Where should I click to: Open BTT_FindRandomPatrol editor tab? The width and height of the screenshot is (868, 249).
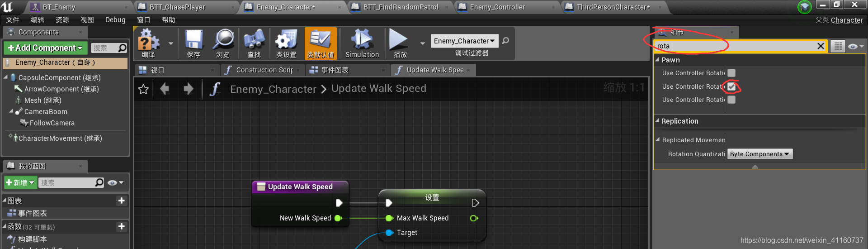tap(401, 7)
